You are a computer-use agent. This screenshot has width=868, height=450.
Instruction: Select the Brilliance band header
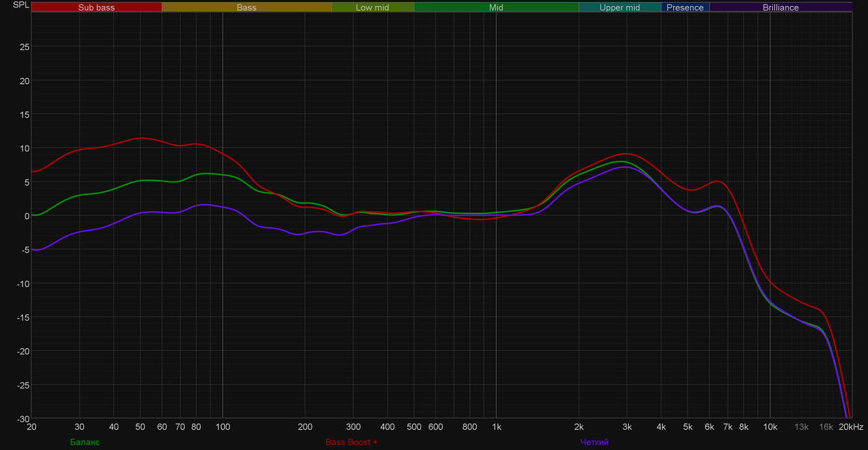(780, 7)
